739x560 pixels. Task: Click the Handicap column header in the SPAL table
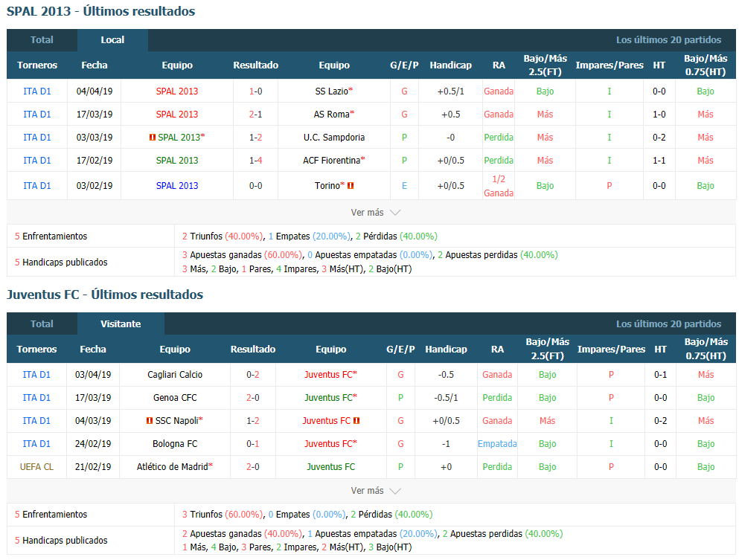tap(450, 65)
